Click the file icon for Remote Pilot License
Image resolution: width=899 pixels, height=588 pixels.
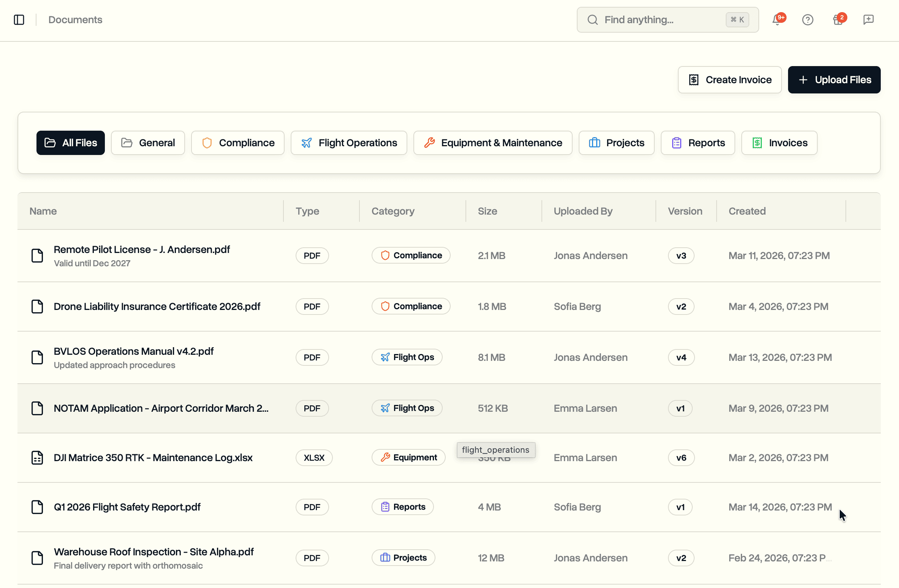pos(37,256)
